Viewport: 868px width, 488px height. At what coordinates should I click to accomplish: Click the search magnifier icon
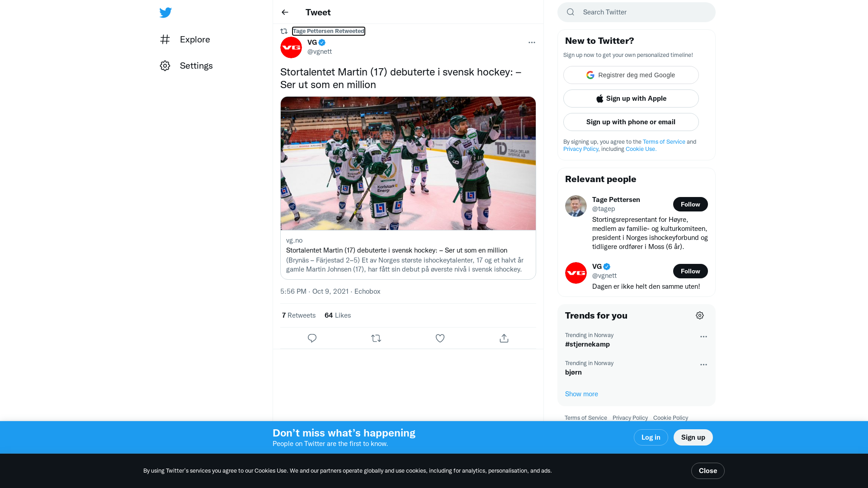pyautogui.click(x=571, y=12)
